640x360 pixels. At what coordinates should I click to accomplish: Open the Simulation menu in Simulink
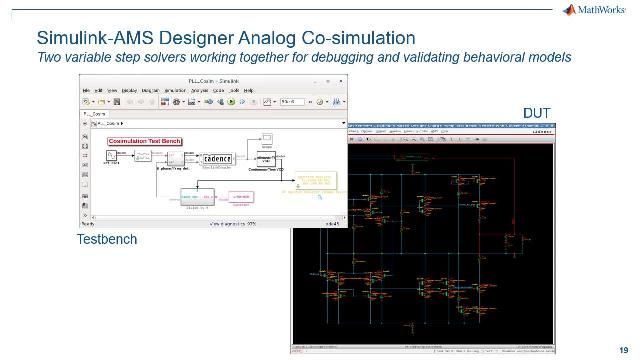pyautogui.click(x=175, y=90)
